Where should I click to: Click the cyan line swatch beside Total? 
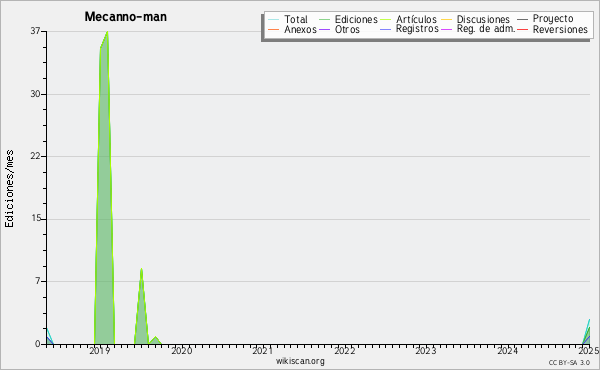(x=274, y=20)
